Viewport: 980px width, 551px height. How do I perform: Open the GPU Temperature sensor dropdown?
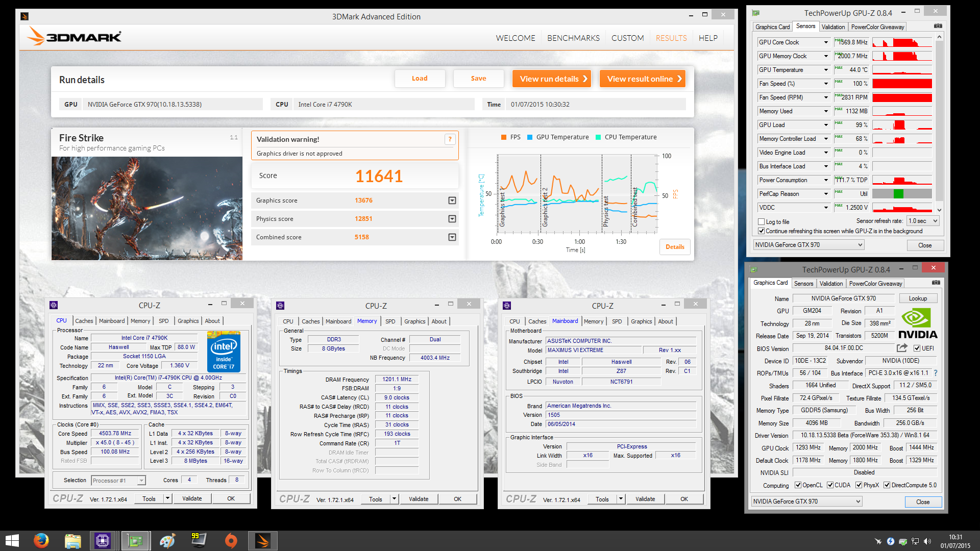click(x=825, y=70)
